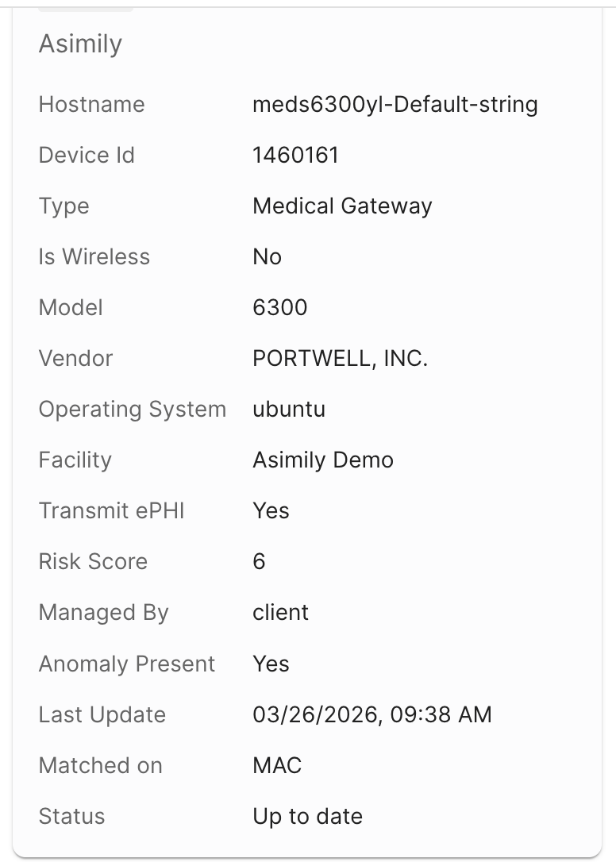Viewport: 616px width, 862px height.
Task: Click the Hostname field label
Action: [x=92, y=105]
